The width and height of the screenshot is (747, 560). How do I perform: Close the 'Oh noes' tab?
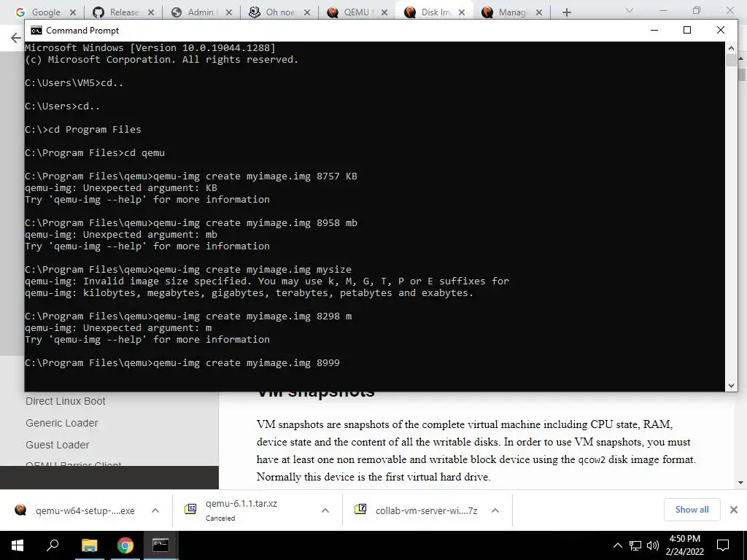307,12
